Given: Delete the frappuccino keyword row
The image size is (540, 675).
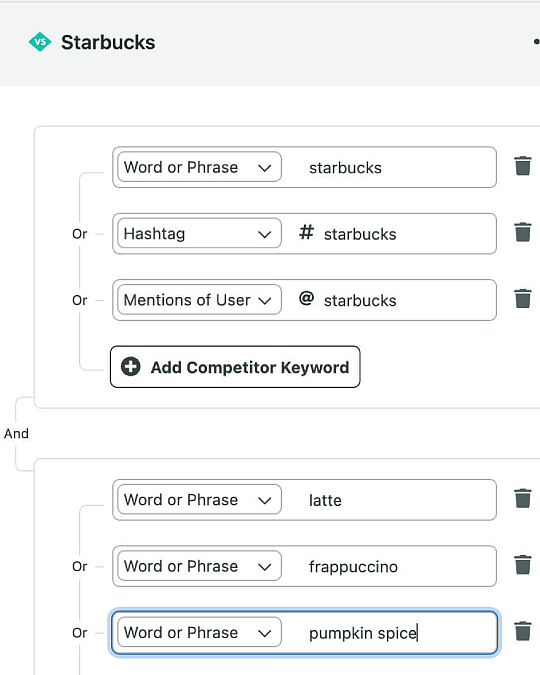Looking at the screenshot, I should click(x=523, y=565).
